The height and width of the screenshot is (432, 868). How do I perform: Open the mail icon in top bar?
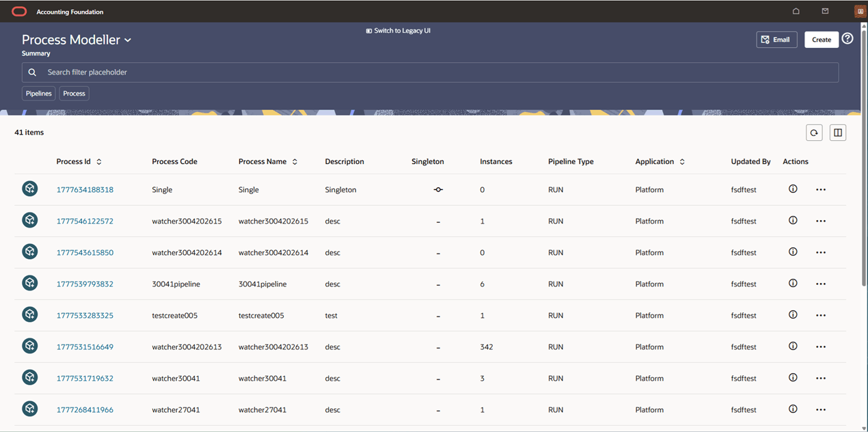[x=825, y=12]
